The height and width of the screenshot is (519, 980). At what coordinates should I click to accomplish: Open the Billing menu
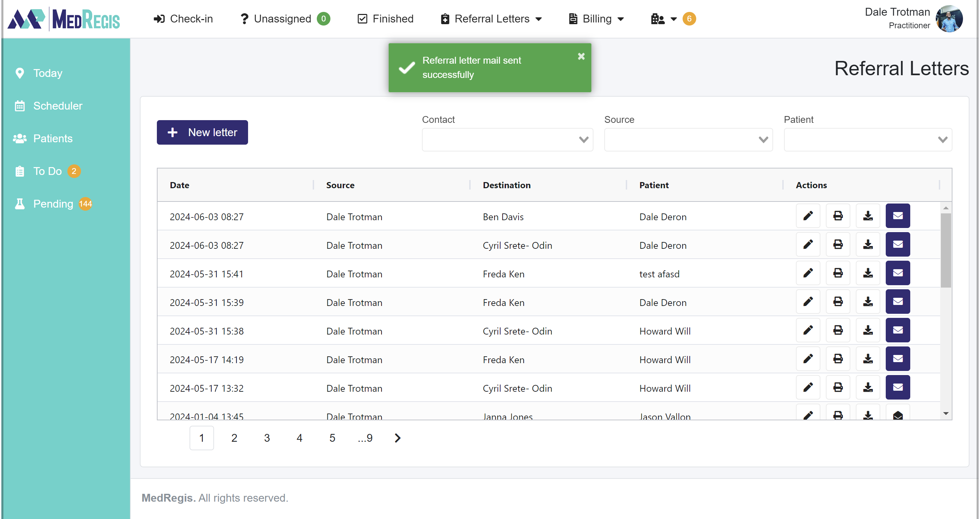[595, 19]
